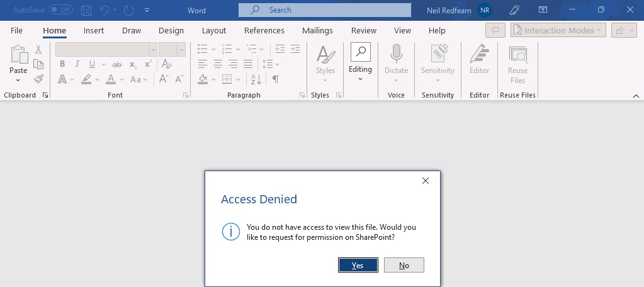
Task: Click Yes to request SharePoint permission
Action: [x=358, y=265]
